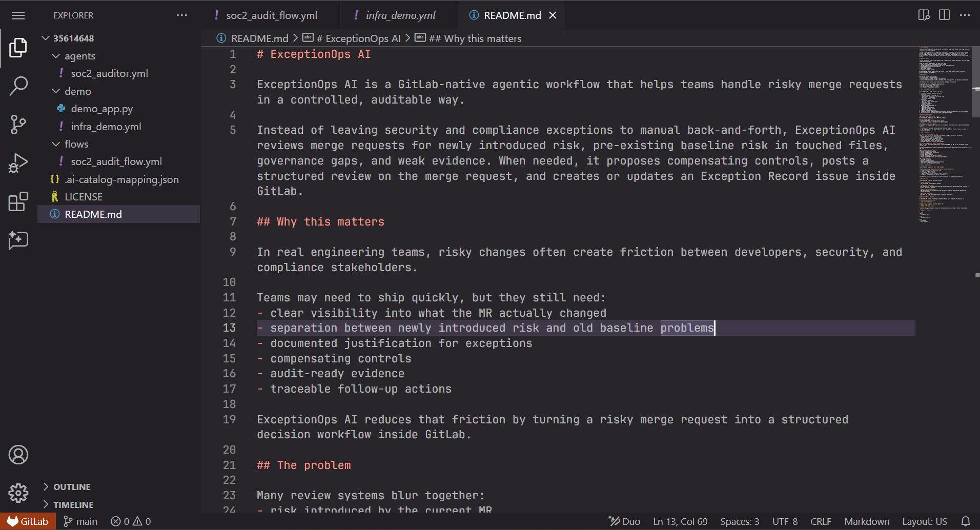Image resolution: width=980 pixels, height=530 pixels.
Task: Click 'traceable follow-up actions' line
Action: (354, 389)
